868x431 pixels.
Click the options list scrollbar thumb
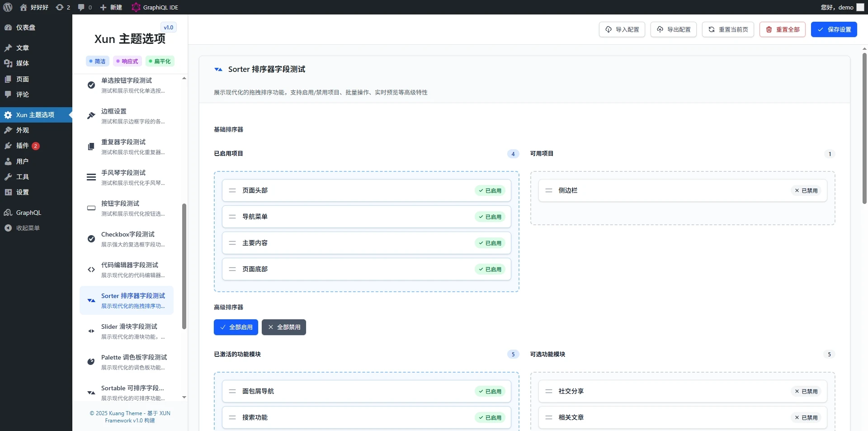click(184, 266)
